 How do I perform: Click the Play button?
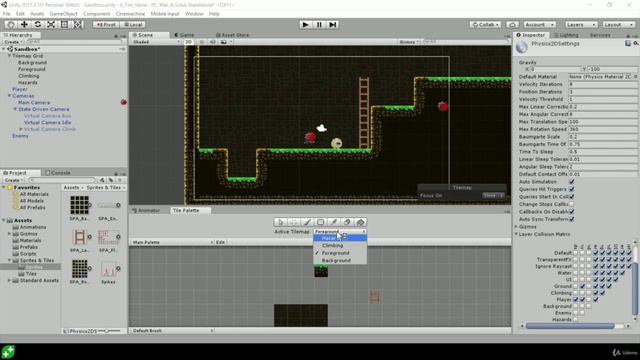(305, 24)
